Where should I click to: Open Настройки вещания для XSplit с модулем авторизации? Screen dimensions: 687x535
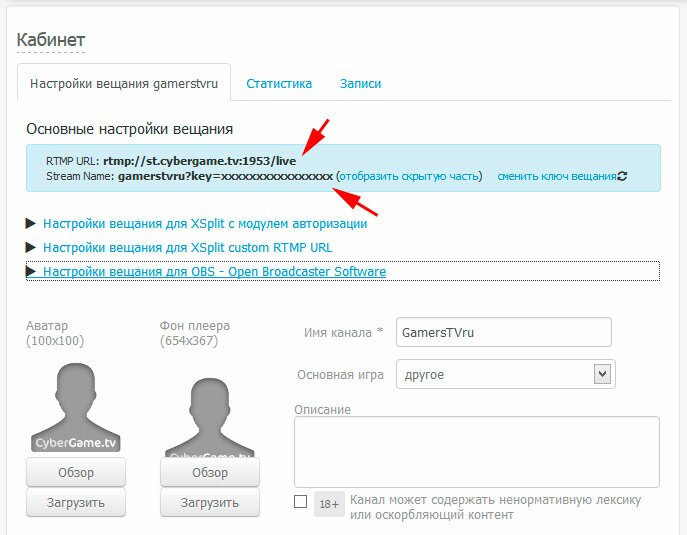(205, 223)
